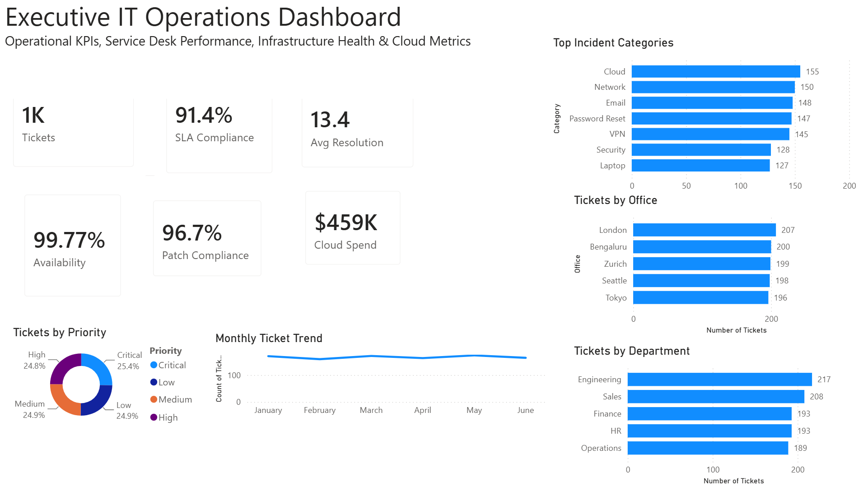
Task: Click the 'April' axis label
Action: point(423,410)
